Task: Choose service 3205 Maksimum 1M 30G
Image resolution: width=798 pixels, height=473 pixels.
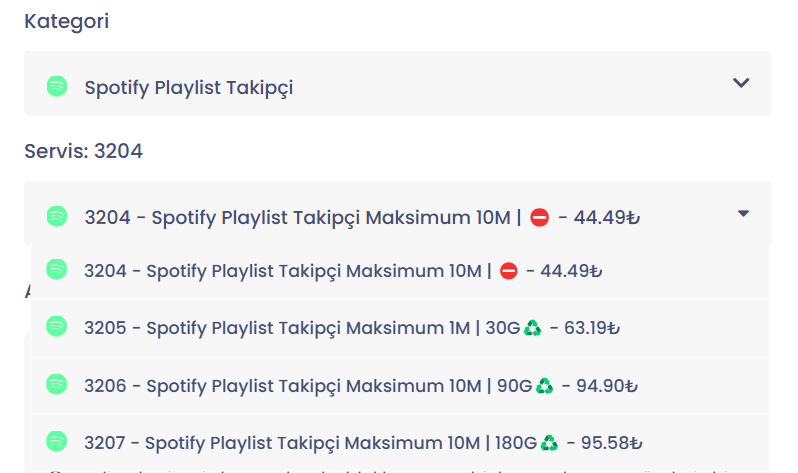Action: [x=400, y=328]
